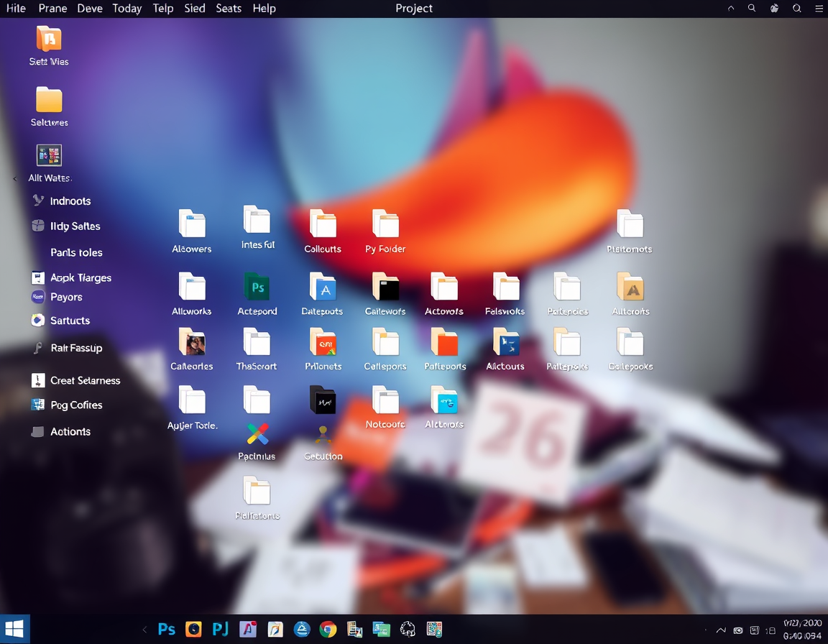The image size is (828, 644).
Task: Open the Seats menu
Action: pyautogui.click(x=229, y=9)
